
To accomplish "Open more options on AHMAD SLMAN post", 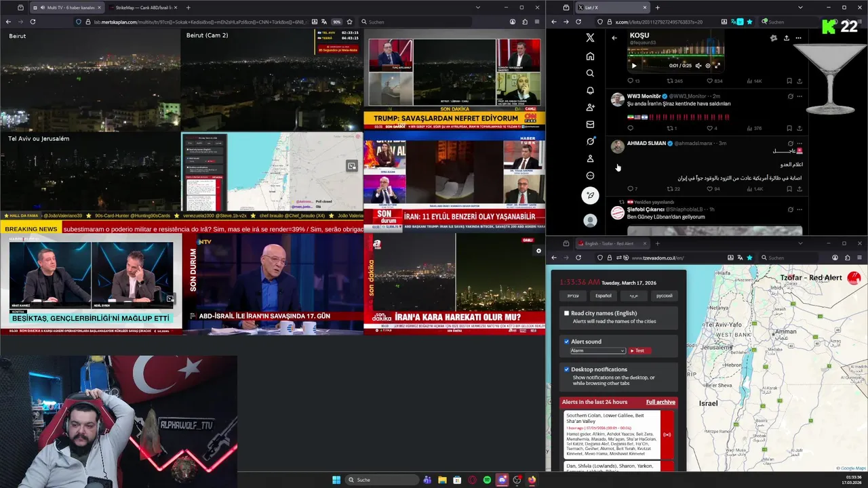I will point(800,143).
